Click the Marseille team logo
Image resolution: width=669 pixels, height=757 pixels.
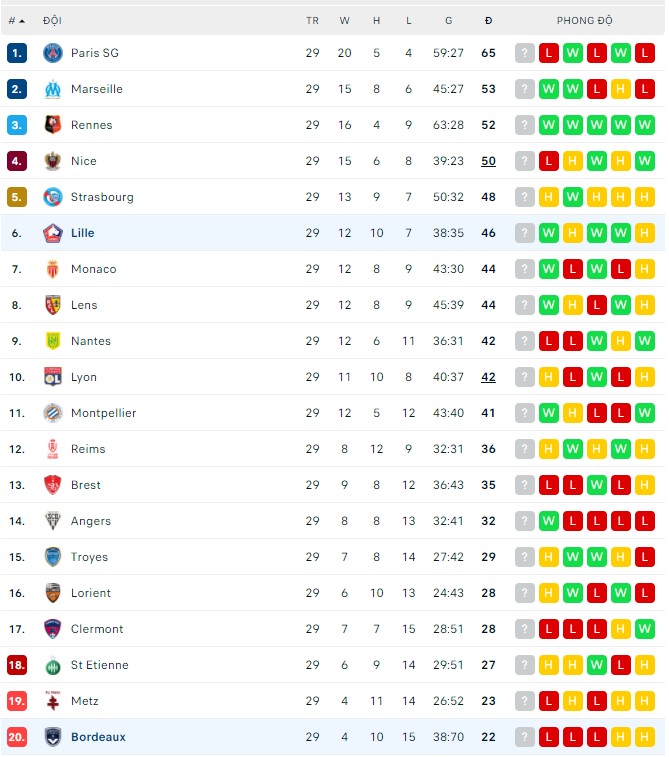pyautogui.click(x=53, y=89)
